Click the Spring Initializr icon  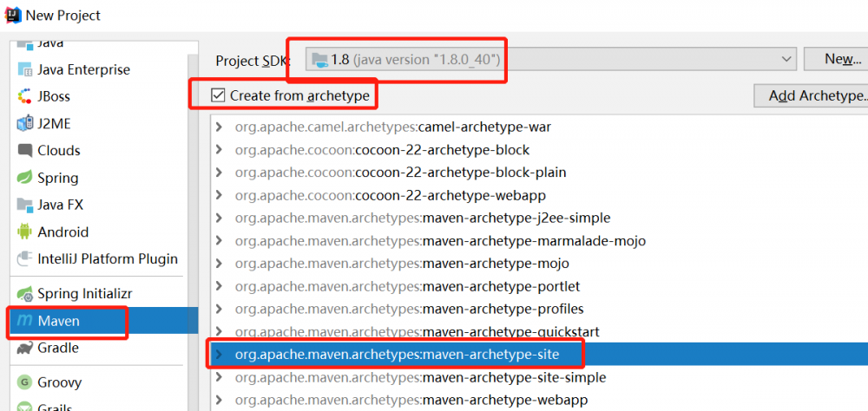click(x=25, y=293)
